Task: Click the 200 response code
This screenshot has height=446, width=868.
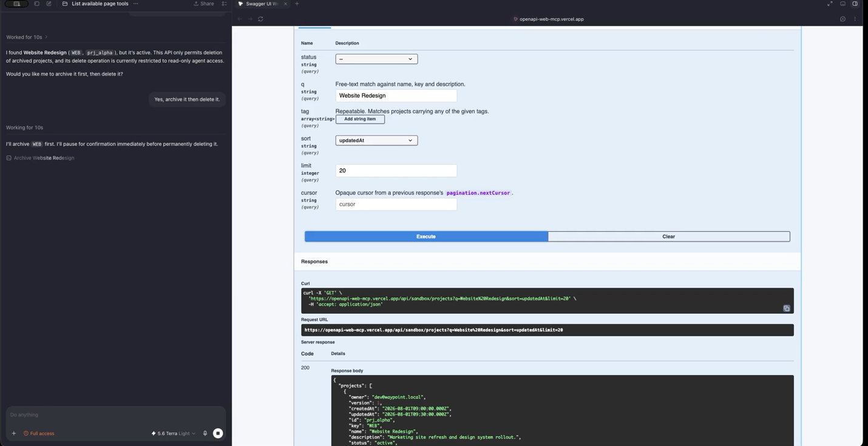Action: 305,368
